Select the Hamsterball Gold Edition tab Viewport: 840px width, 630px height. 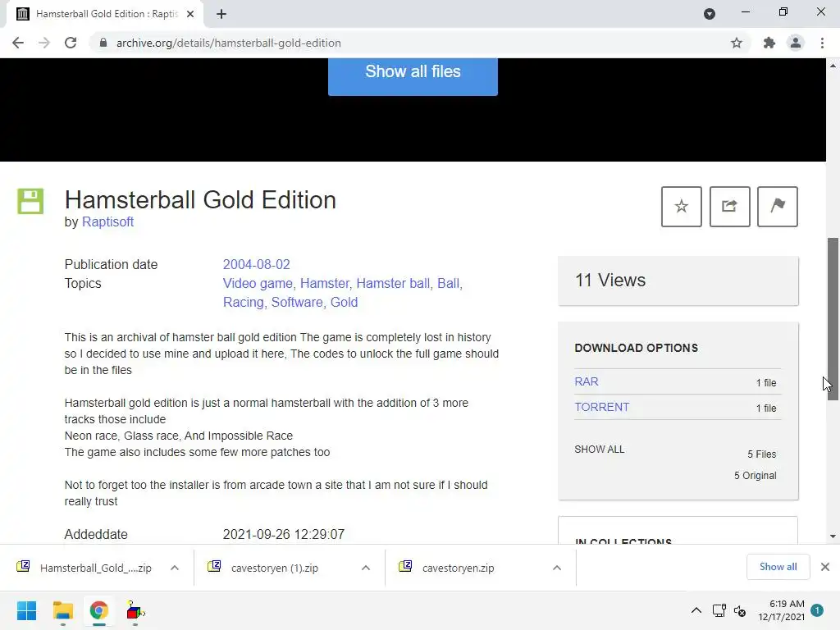click(x=105, y=14)
